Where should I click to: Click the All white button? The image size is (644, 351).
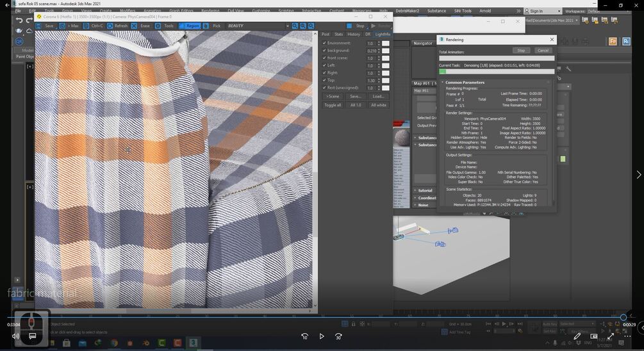pyautogui.click(x=378, y=105)
